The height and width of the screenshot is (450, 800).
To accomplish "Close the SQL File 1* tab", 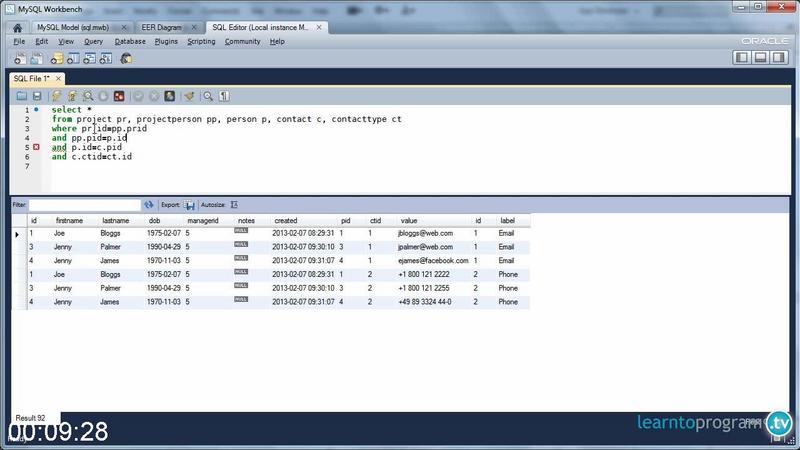I will coord(58,79).
